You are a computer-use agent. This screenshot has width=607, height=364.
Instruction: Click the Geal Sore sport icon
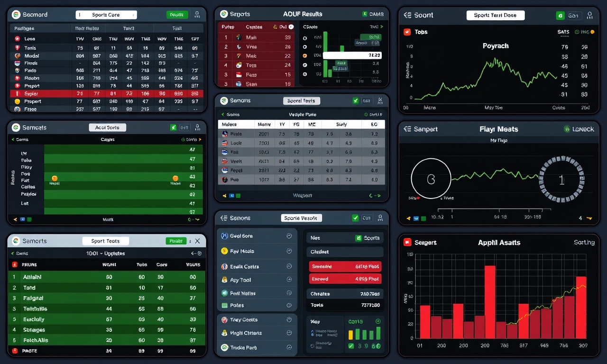225,236
